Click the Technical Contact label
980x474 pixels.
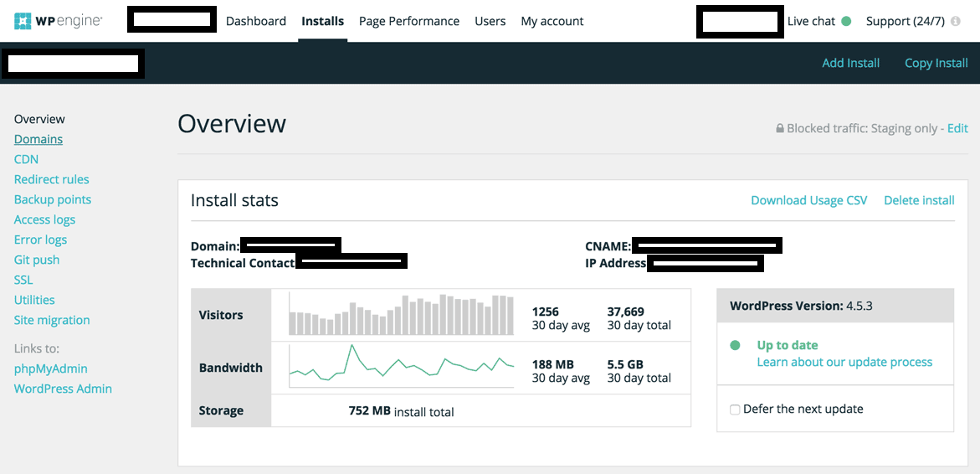click(243, 263)
